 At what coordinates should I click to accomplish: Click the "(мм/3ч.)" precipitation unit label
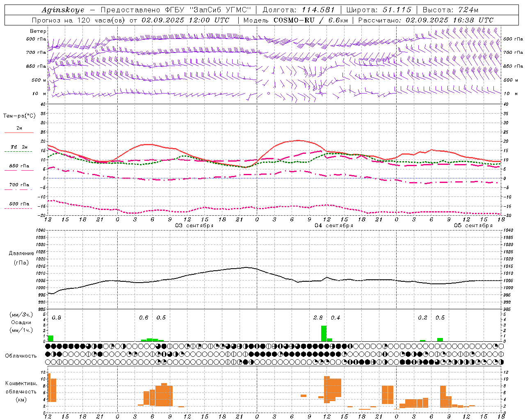21,315
